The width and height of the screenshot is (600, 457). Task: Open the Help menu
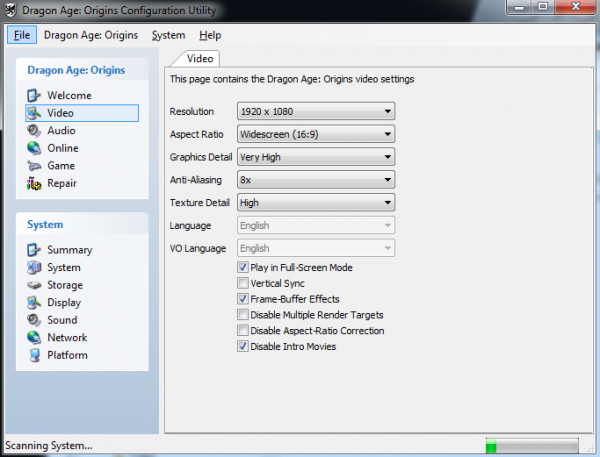coord(210,35)
